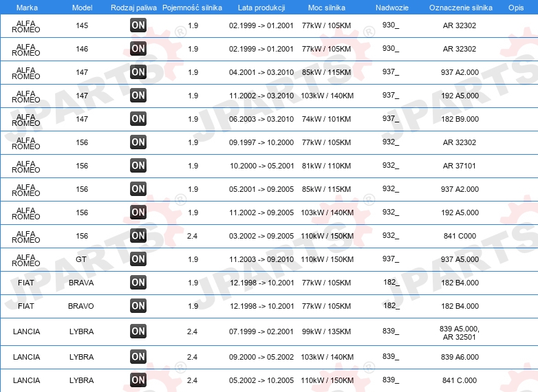The image size is (538, 392).
Task: Click engine code '839 A6.000'
Action: point(460,357)
